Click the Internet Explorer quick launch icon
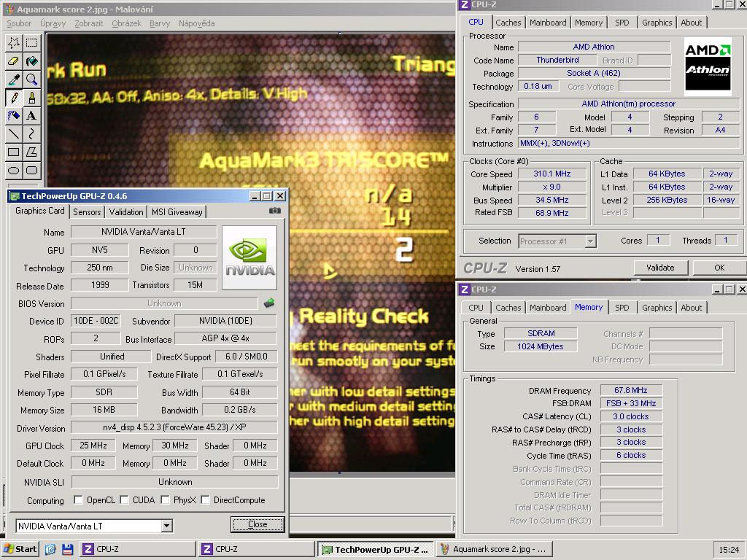The image size is (747, 560). (50, 549)
